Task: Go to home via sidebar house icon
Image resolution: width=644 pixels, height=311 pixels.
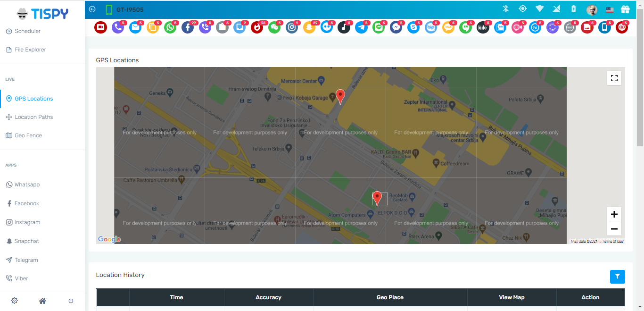Action: [x=42, y=301]
